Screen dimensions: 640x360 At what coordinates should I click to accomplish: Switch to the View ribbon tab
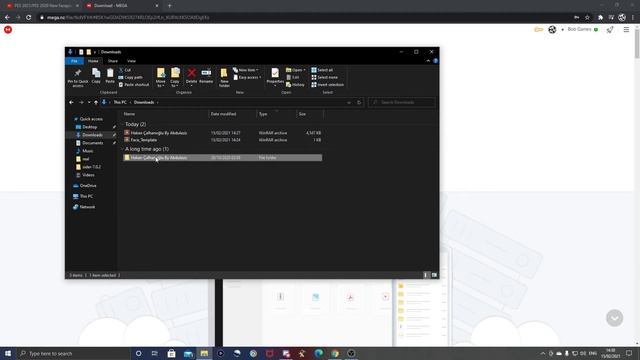(131, 61)
